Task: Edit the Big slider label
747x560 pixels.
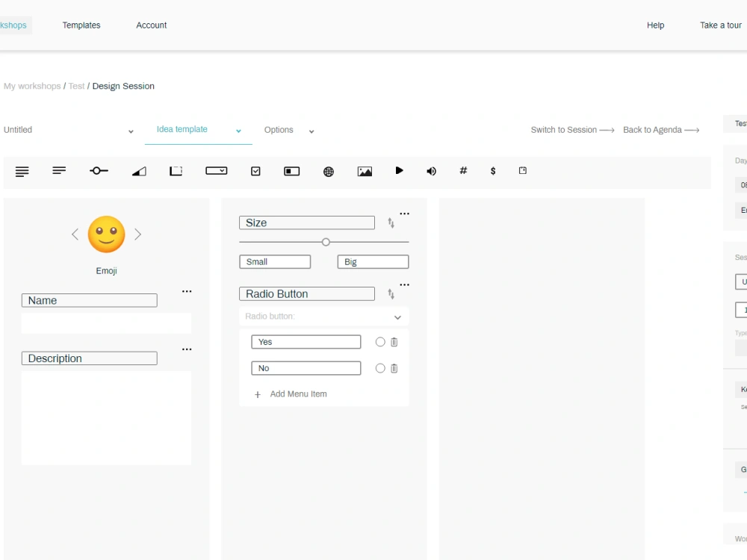Action: pos(373,262)
